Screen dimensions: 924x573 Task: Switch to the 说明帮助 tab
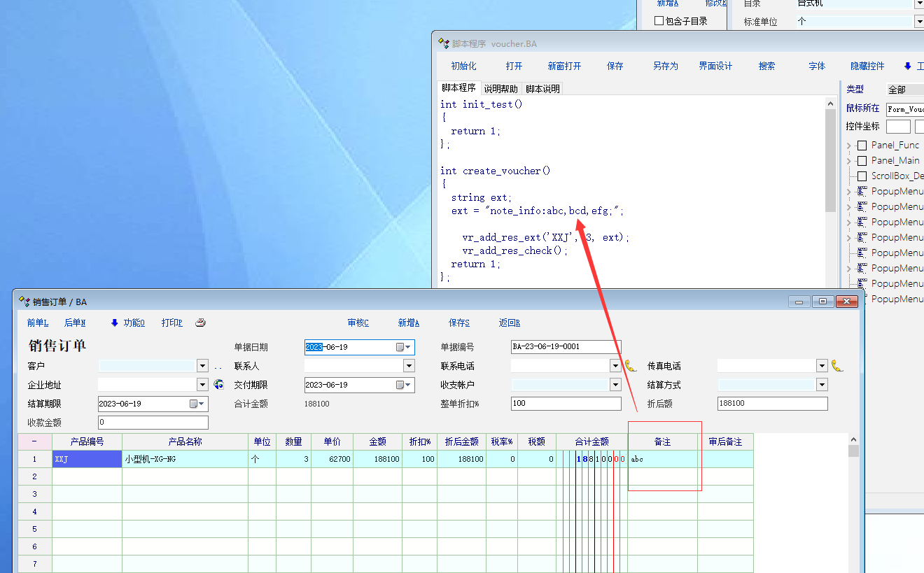click(x=500, y=89)
